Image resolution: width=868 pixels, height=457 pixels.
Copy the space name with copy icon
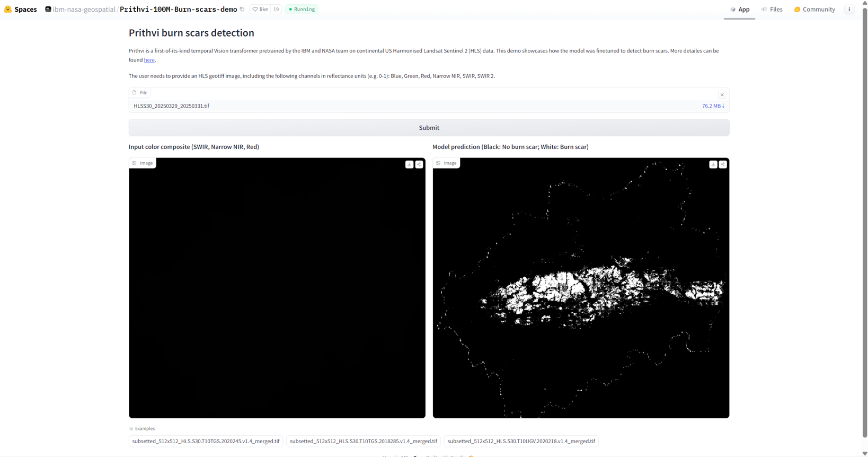(x=242, y=9)
